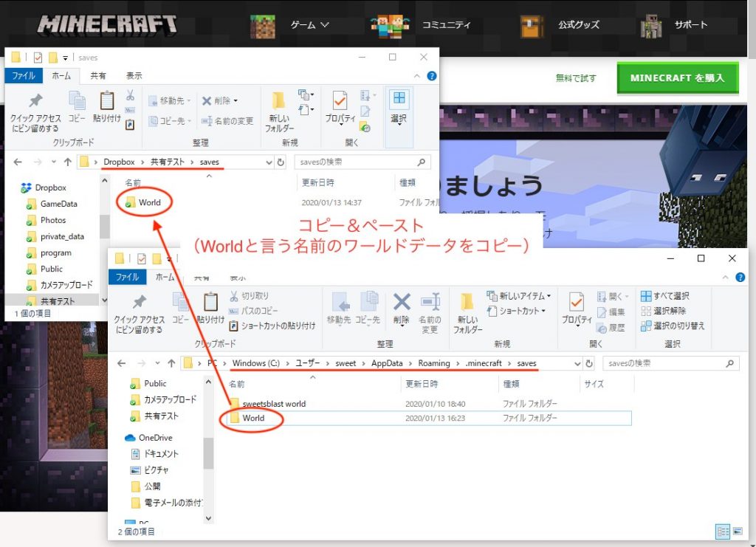The height and width of the screenshot is (547, 756).
Task: Create New folder in front saves window
Action: pos(467,314)
